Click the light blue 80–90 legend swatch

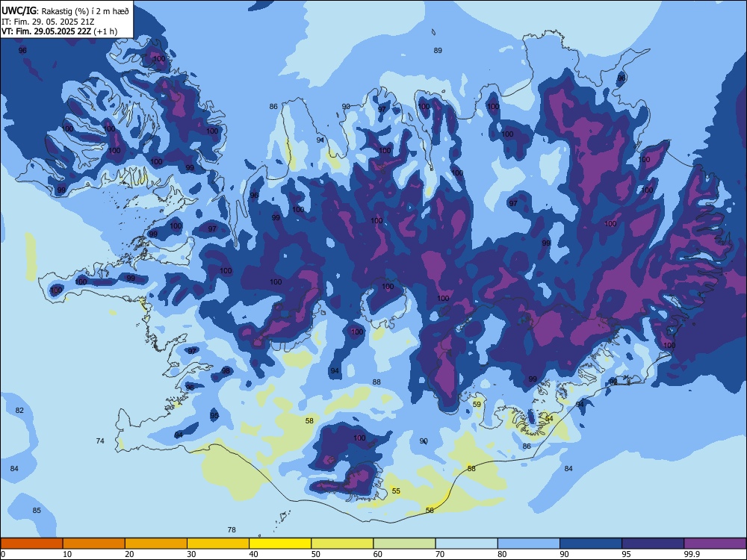(x=529, y=544)
